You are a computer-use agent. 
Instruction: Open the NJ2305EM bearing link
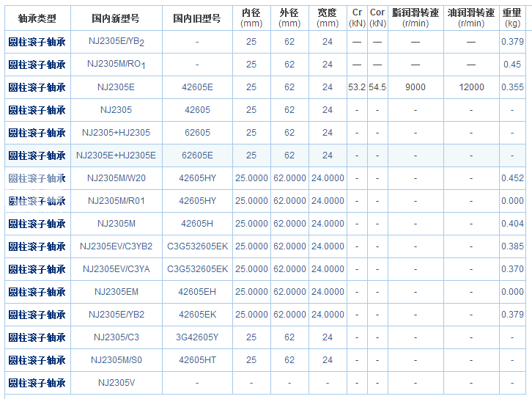click(116, 292)
